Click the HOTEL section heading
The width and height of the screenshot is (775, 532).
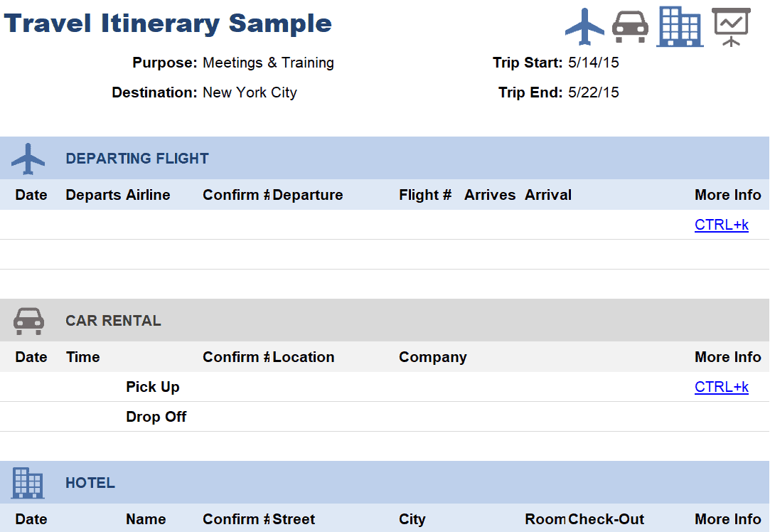[x=90, y=483]
